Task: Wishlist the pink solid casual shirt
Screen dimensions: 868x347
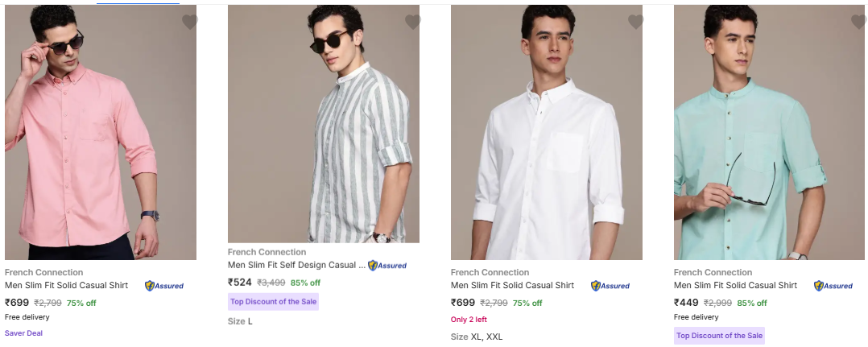Action: (x=189, y=23)
